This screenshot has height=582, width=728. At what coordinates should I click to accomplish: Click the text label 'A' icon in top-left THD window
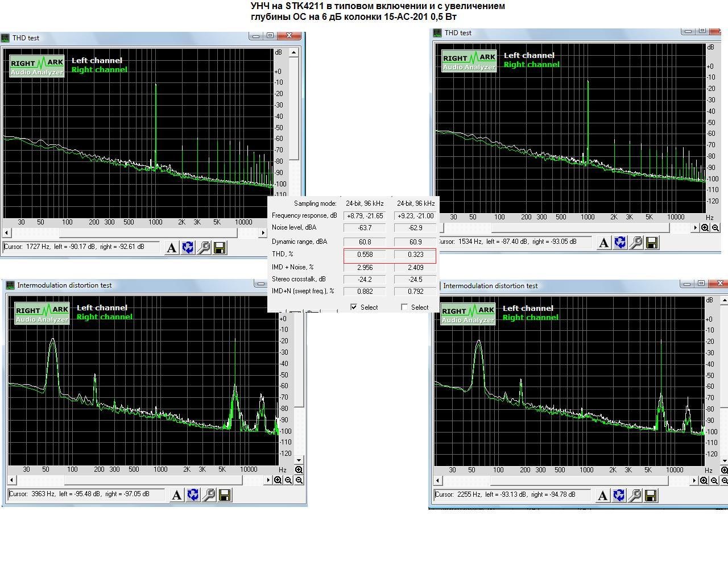172,248
